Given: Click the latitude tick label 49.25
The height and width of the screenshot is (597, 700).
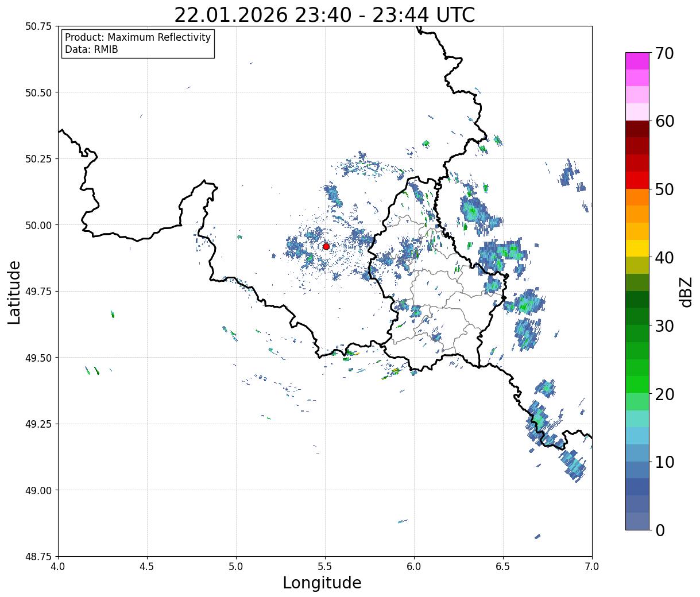Looking at the screenshot, I should coord(38,424).
